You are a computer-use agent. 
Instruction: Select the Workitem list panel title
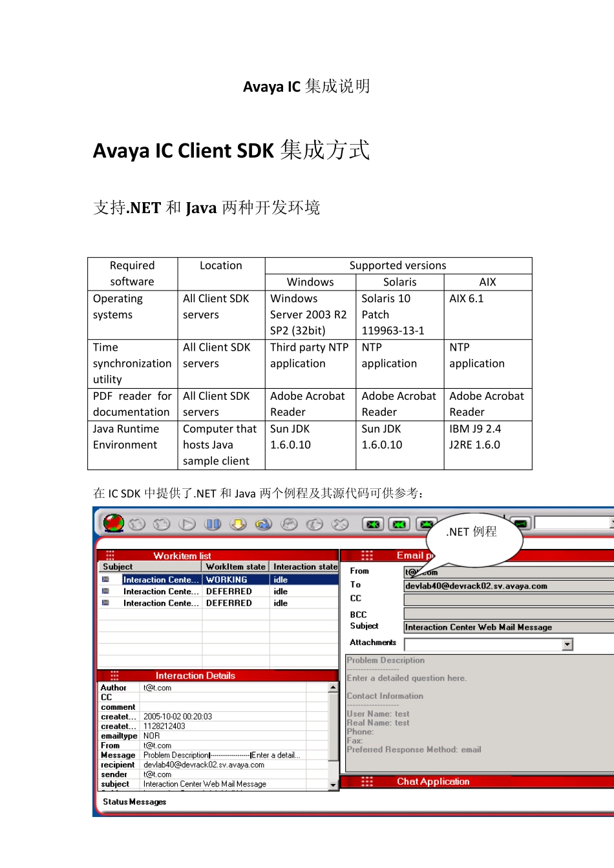(x=182, y=555)
